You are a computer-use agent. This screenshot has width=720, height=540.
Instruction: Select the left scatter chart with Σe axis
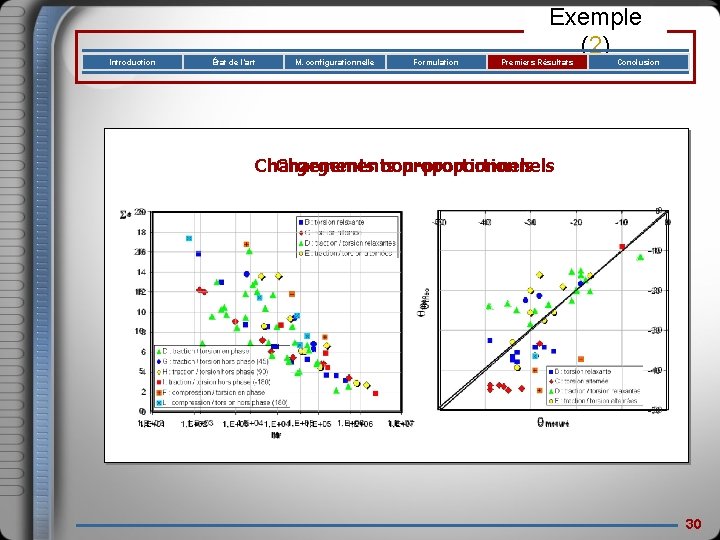(x=277, y=312)
